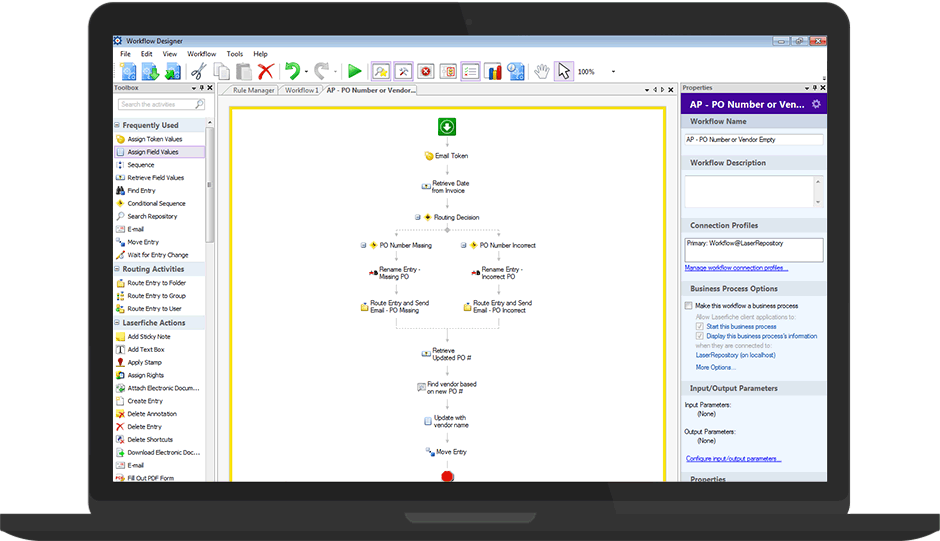Click the More Options link
The height and width of the screenshot is (541, 940).
(715, 367)
